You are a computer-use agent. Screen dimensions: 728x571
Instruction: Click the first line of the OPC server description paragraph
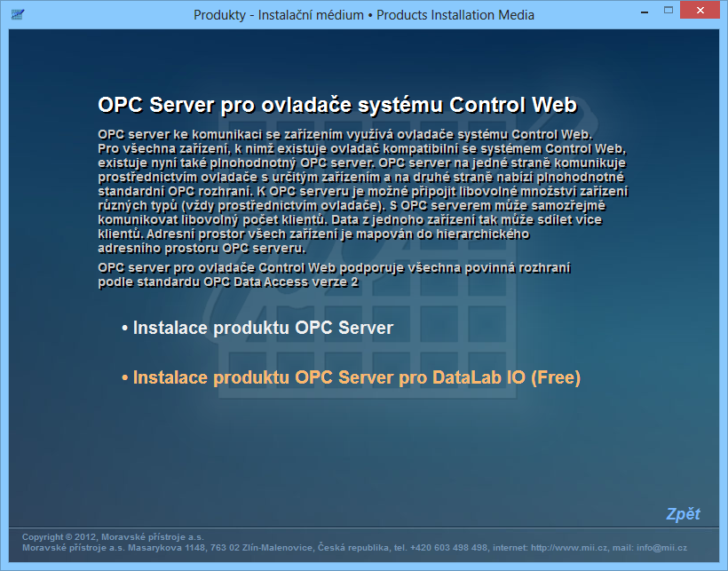[336, 134]
